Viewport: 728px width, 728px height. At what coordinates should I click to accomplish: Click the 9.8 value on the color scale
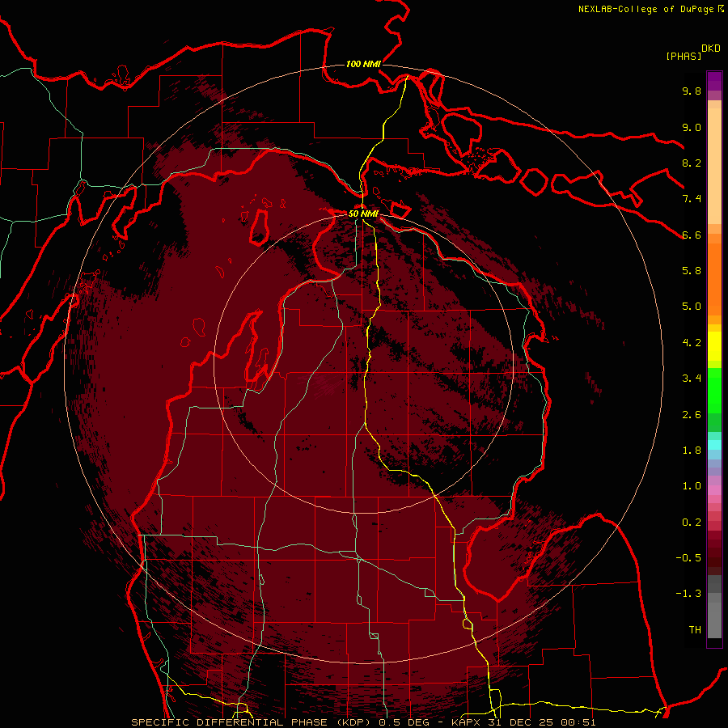click(x=692, y=91)
